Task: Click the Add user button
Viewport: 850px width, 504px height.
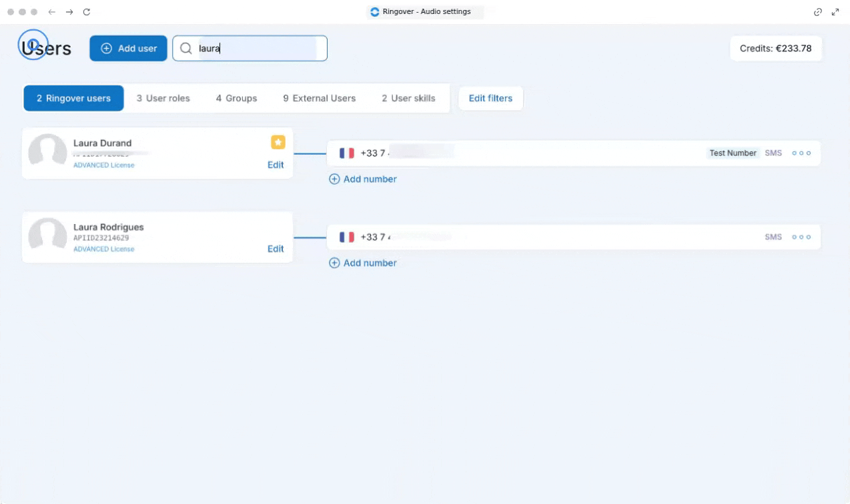Action: (x=128, y=49)
